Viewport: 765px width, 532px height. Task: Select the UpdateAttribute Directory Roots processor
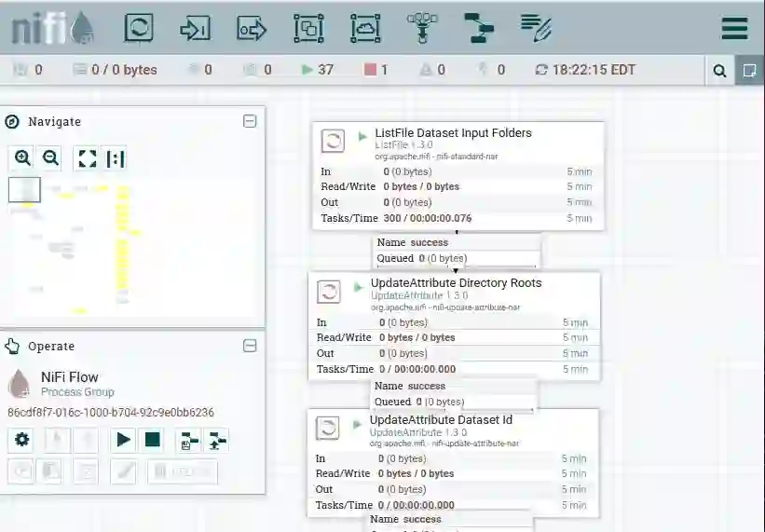tap(454, 326)
